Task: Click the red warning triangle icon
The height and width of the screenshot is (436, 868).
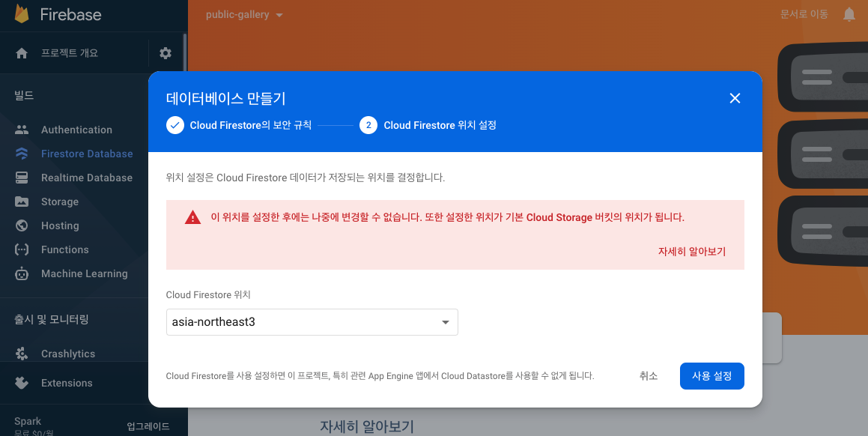Action: click(x=192, y=218)
